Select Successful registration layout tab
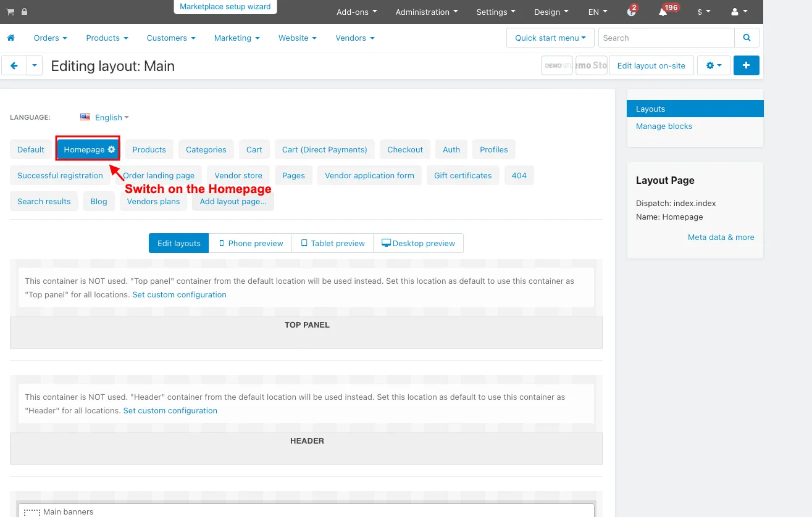The height and width of the screenshot is (517, 812). 60,175
